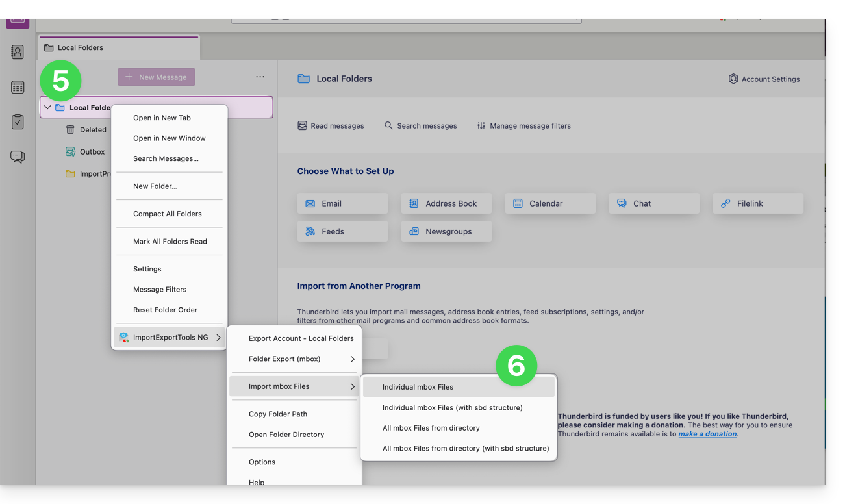Open folder pane three-dots options menu

(260, 77)
